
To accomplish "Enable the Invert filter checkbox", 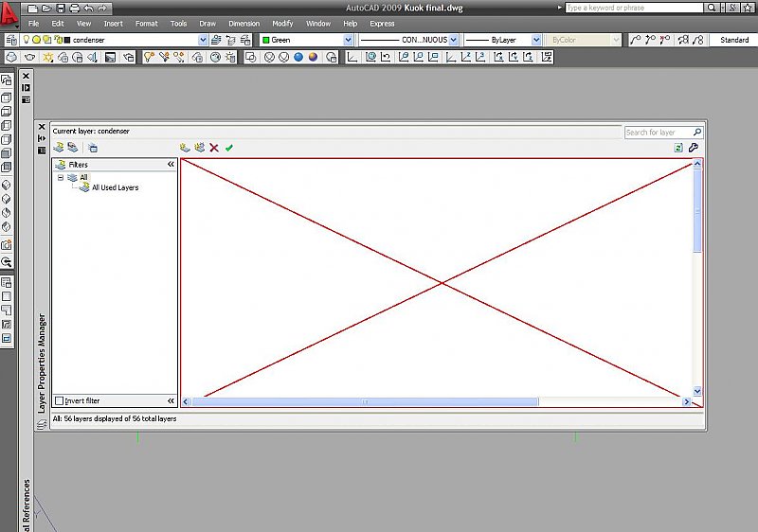I will tap(60, 400).
